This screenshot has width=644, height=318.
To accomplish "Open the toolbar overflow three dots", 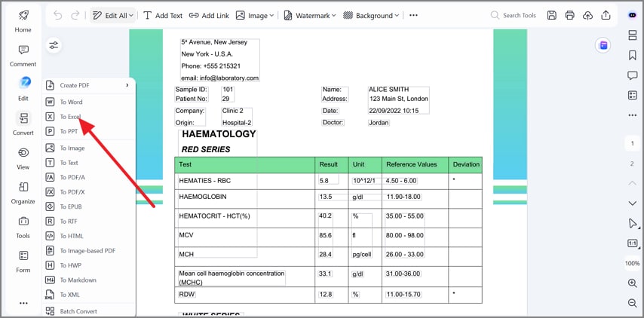I will tap(413, 16).
